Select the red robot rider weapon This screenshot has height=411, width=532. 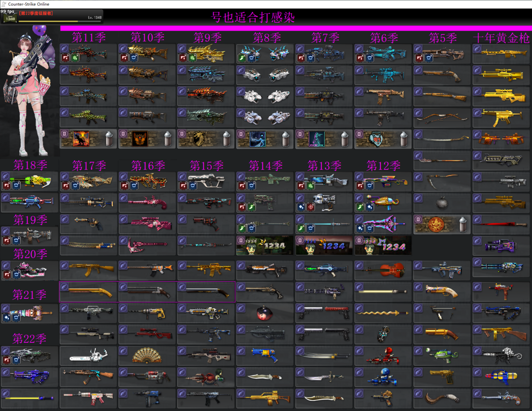tap(383, 356)
